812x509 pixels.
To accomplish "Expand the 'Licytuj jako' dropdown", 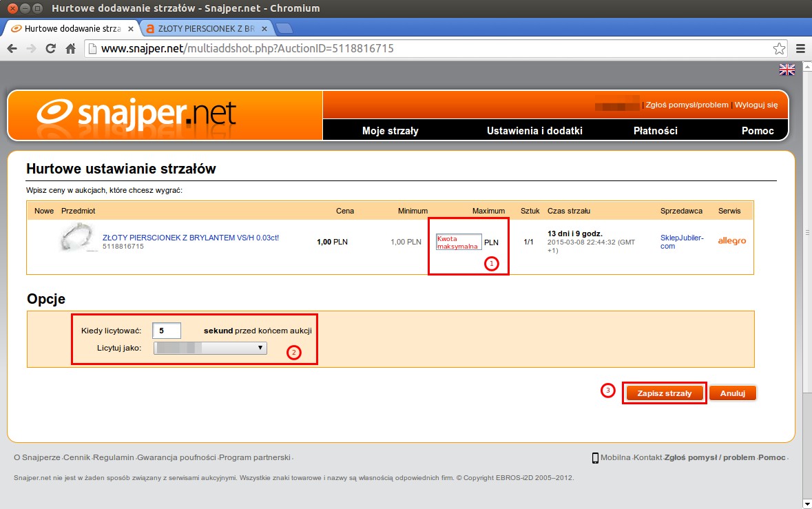I will point(209,349).
